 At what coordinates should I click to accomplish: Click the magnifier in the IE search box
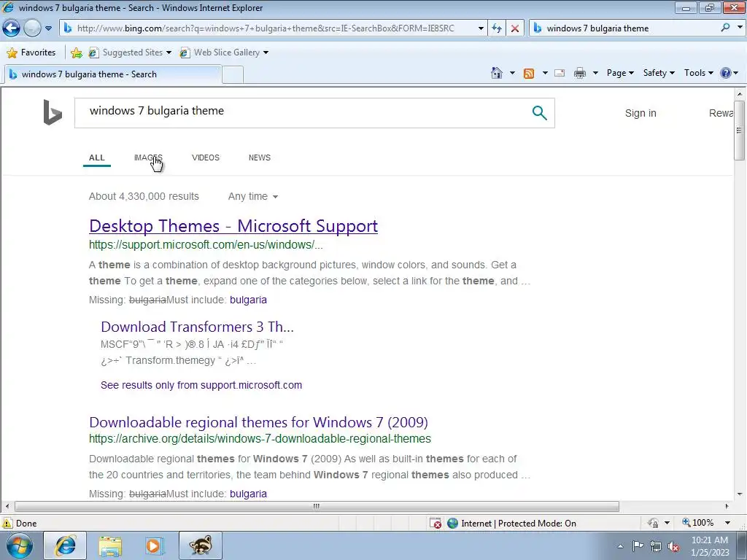click(725, 28)
